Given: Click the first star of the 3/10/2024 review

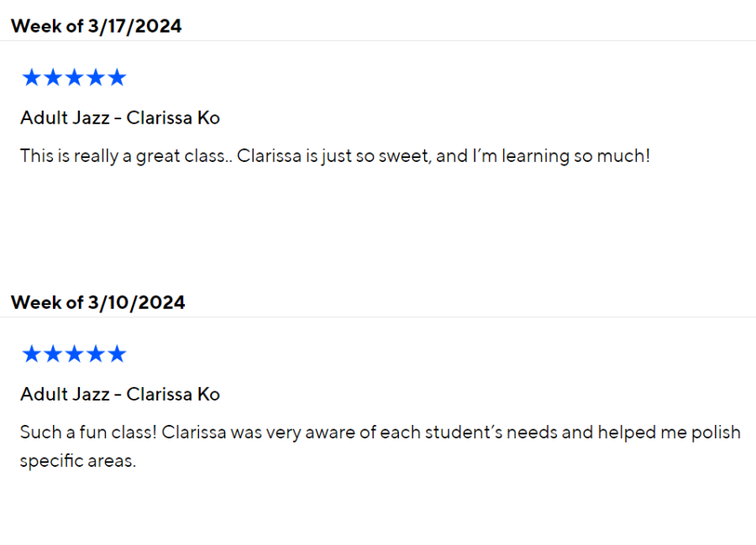Looking at the screenshot, I should 31,354.
